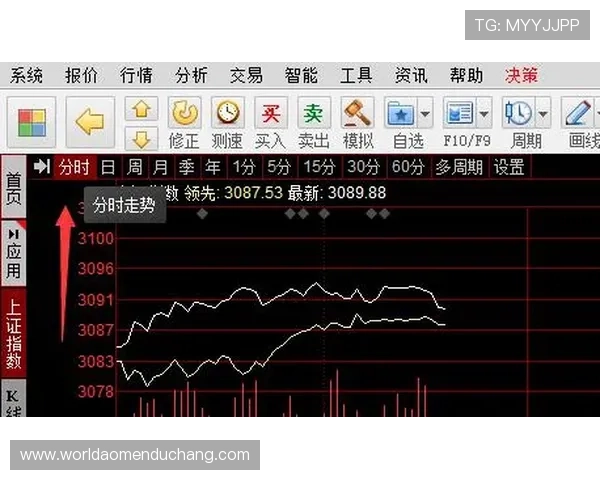Open the 系统 menu

[x=26, y=75]
